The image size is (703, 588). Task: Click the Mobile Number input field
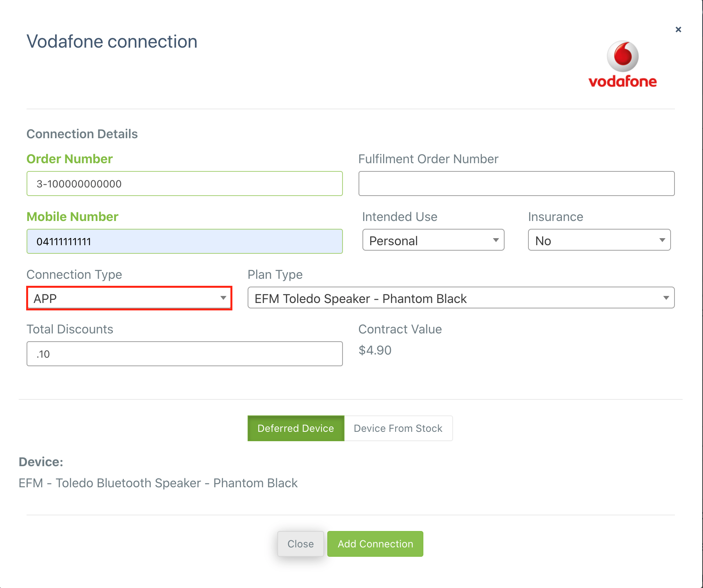click(x=185, y=241)
